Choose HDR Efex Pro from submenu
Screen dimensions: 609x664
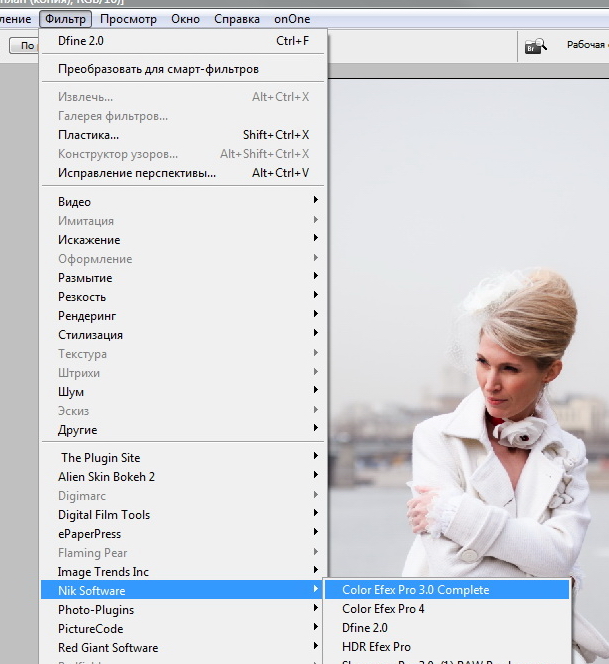[376, 647]
